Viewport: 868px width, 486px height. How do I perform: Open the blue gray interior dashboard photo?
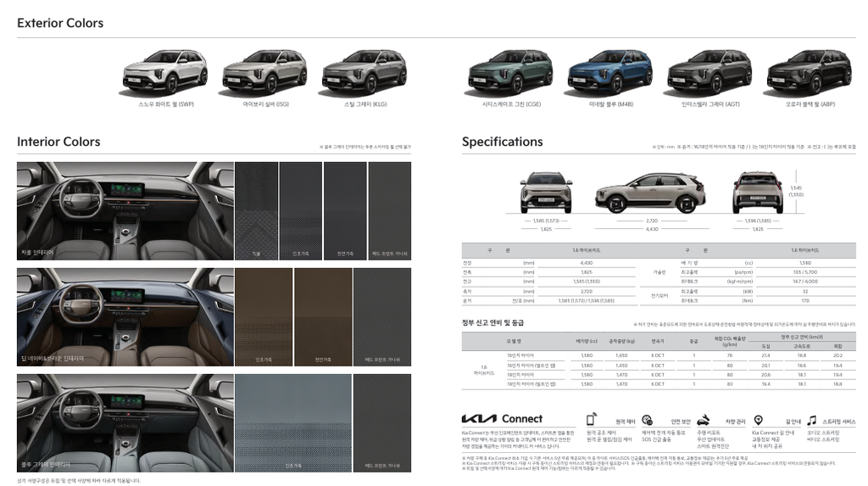click(125, 423)
